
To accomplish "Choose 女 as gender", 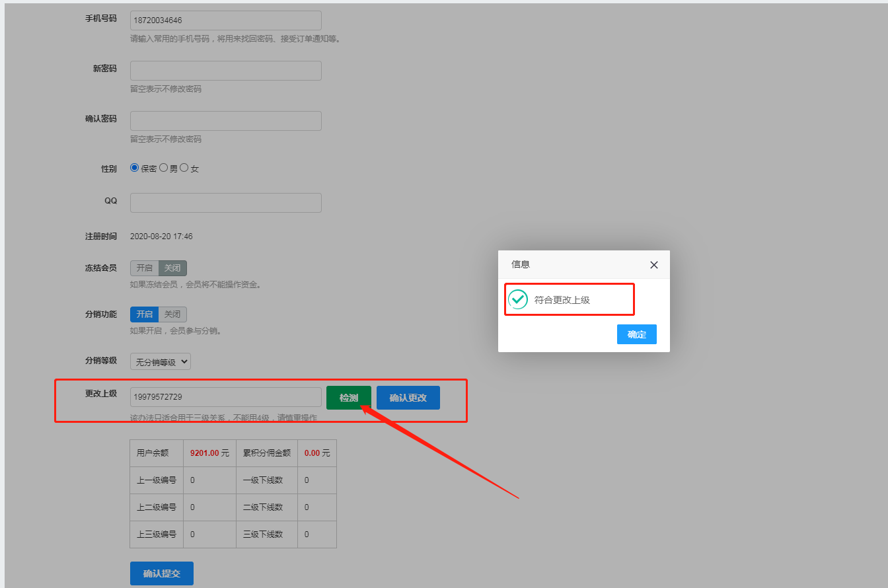I will pyautogui.click(x=184, y=168).
